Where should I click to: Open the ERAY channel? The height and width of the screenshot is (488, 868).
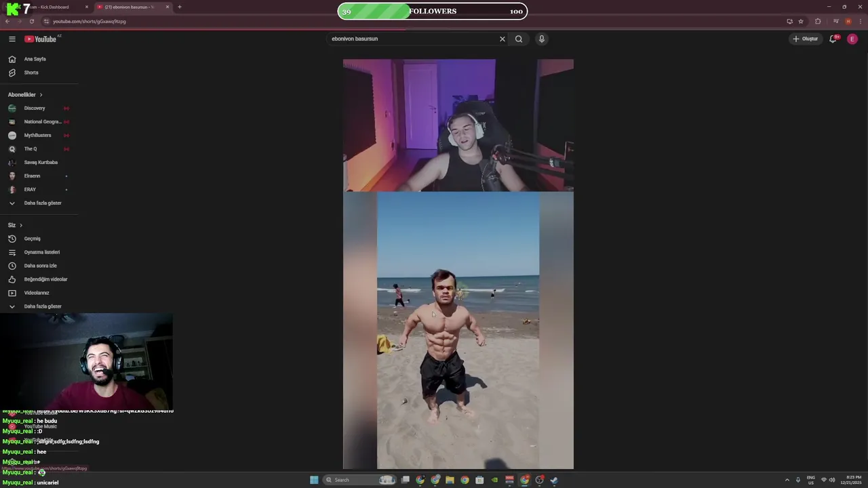[x=30, y=190]
